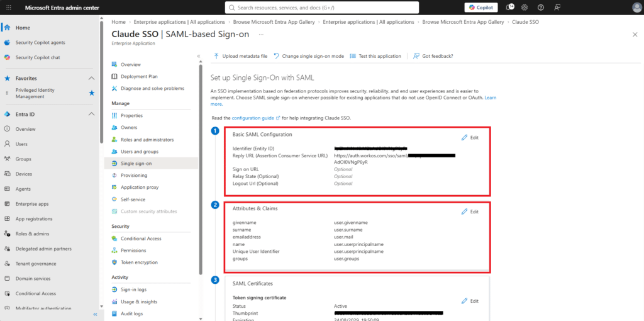Open Agents in the sidebar
644x321 pixels.
coord(23,189)
